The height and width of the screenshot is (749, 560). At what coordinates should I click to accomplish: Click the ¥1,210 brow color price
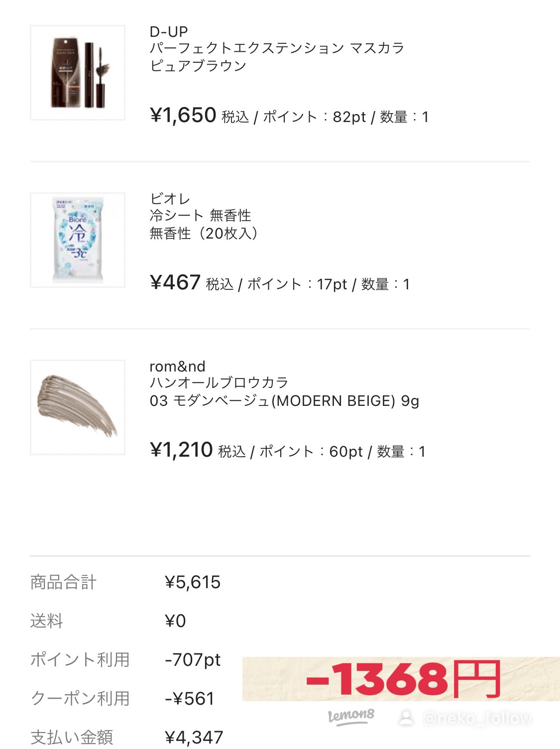tap(181, 450)
